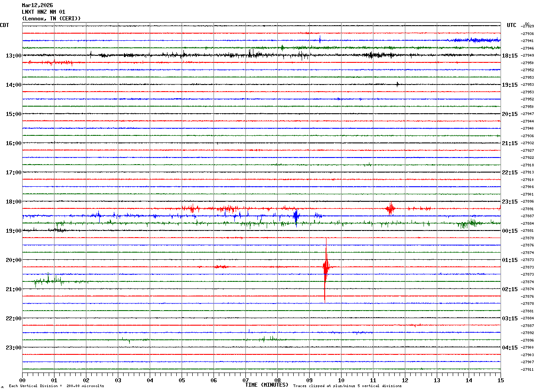
Task: Select the 13:00 CDT time label
Action: 13,56
